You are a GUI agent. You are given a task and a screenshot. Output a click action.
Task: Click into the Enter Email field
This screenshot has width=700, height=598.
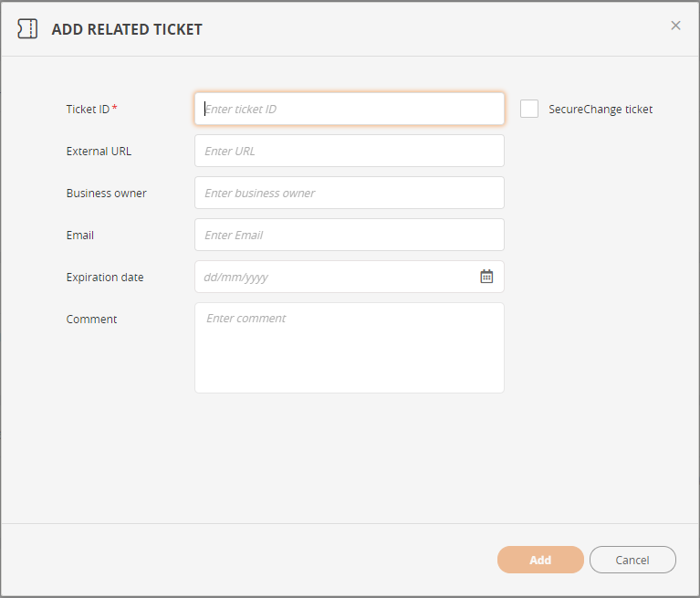[350, 235]
